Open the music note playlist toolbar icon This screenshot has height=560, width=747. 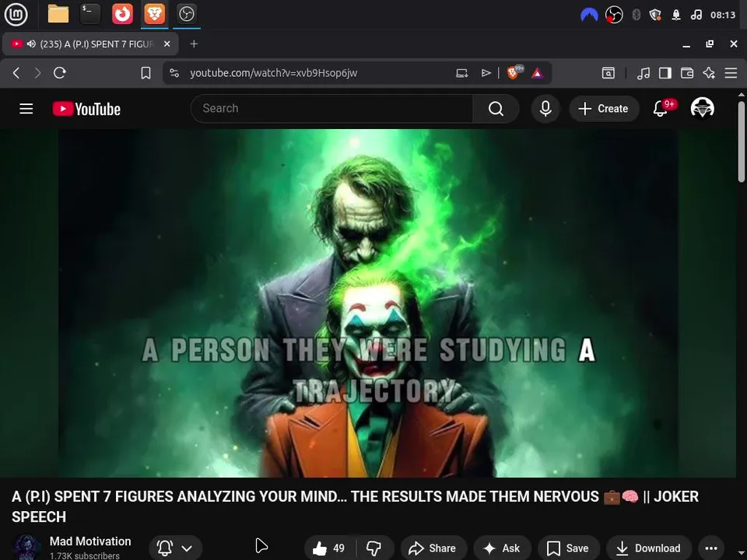(x=644, y=73)
